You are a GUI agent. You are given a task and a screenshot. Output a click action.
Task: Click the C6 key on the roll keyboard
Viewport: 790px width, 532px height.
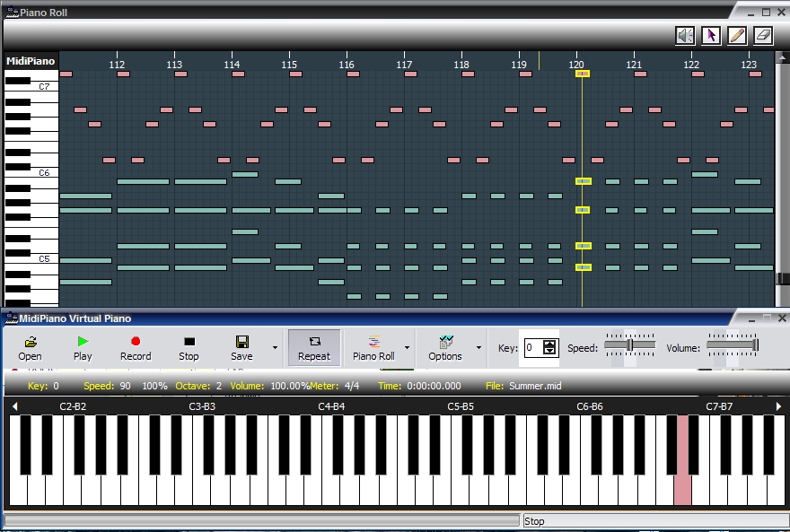(44, 172)
